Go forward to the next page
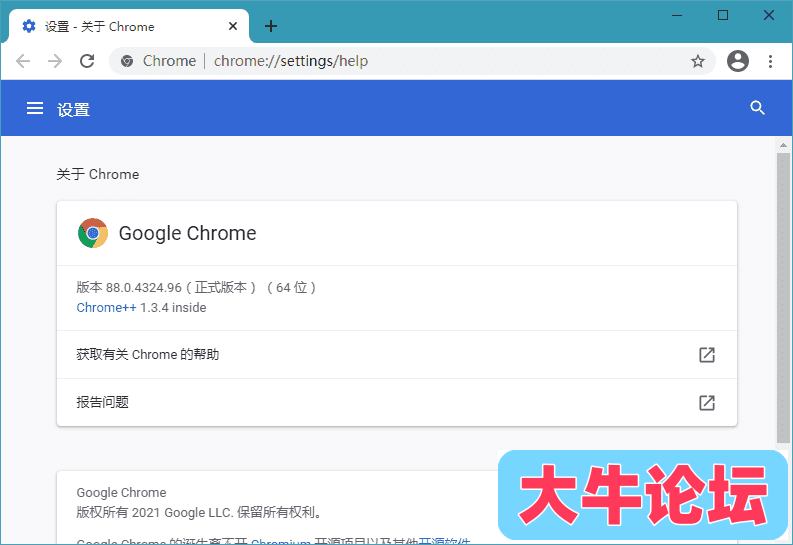 55,61
